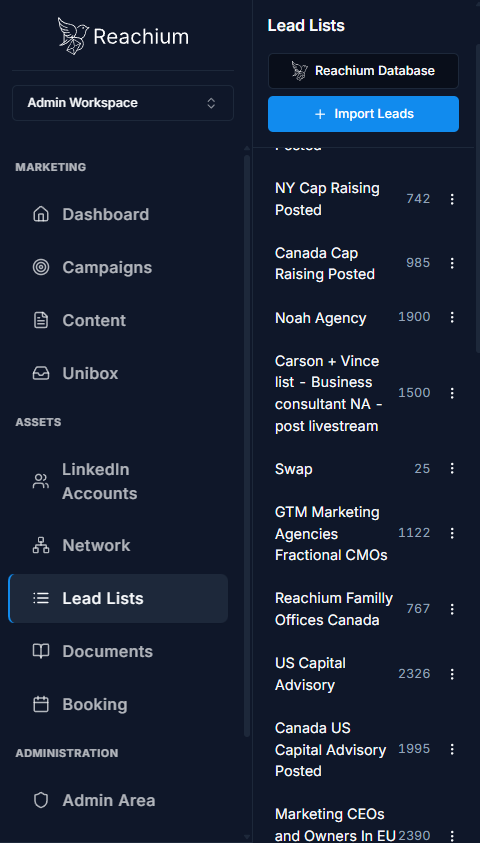480x843 pixels.
Task: Select the Swap lead list
Action: tap(293, 469)
